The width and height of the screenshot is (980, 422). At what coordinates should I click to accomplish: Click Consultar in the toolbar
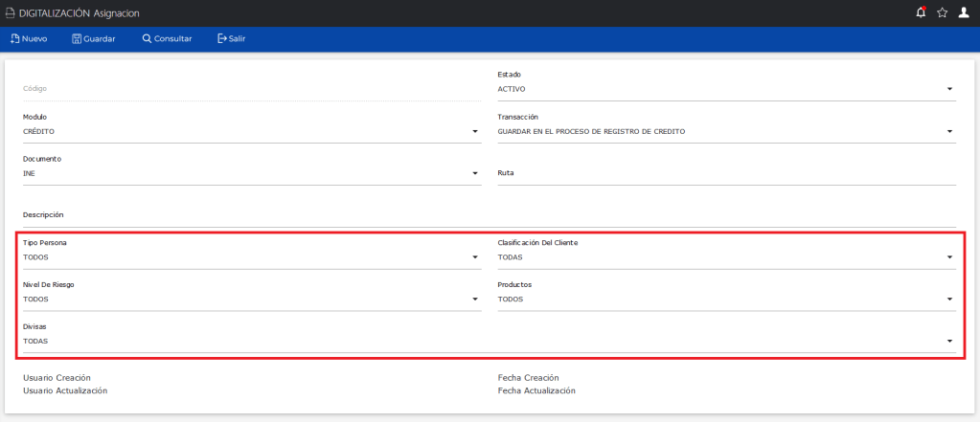click(167, 39)
